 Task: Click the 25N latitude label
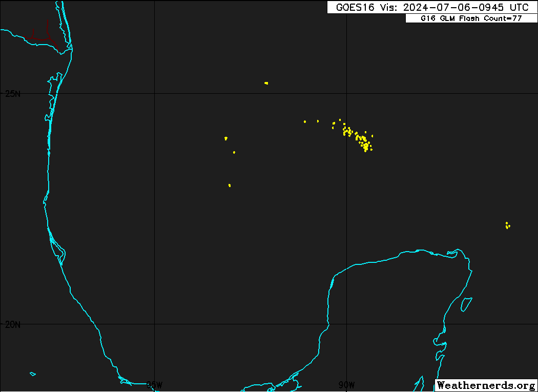tap(13, 94)
